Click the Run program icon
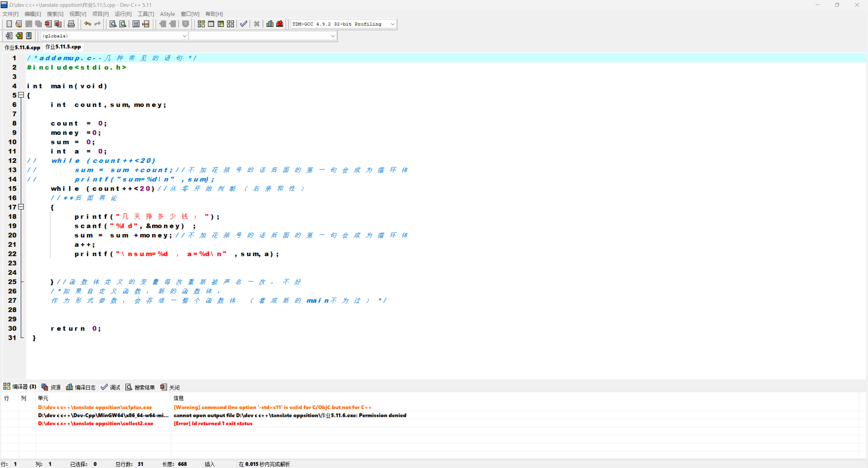 [211, 24]
